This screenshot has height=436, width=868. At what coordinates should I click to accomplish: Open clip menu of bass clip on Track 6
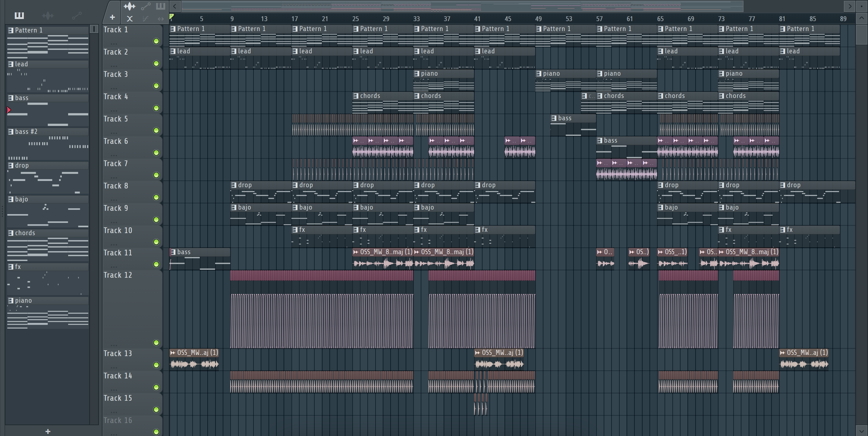click(600, 140)
